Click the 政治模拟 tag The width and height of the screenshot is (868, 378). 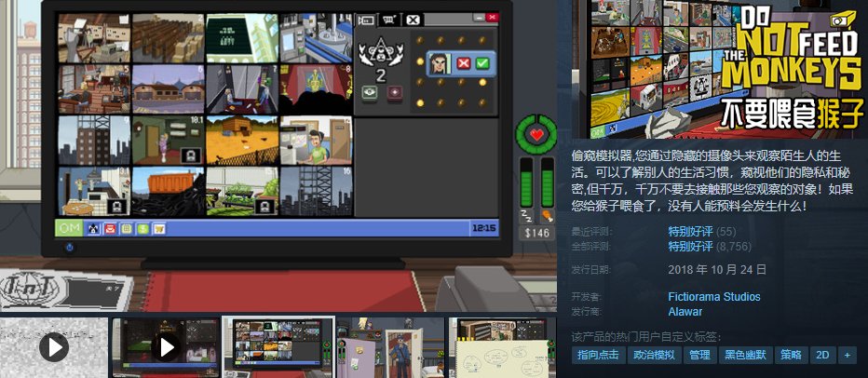(x=654, y=356)
